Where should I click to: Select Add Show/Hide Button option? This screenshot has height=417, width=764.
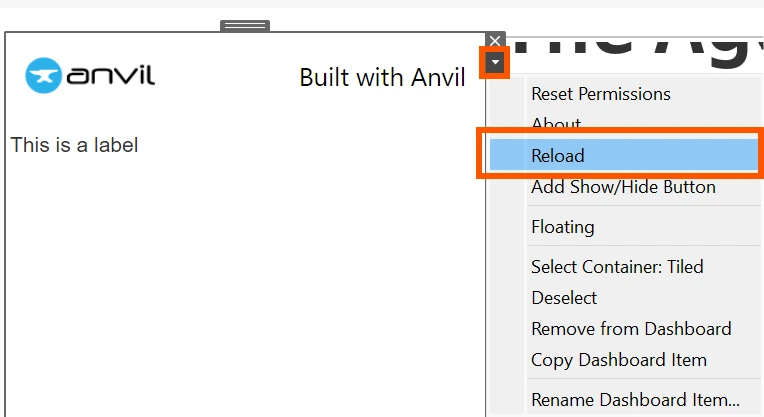coord(623,187)
